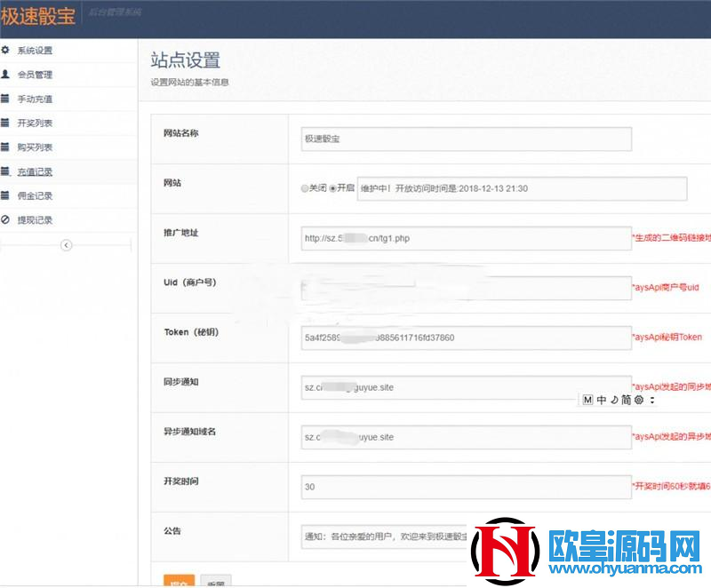Click the 同步通知 row label
The width and height of the screenshot is (711, 588).
click(181, 382)
